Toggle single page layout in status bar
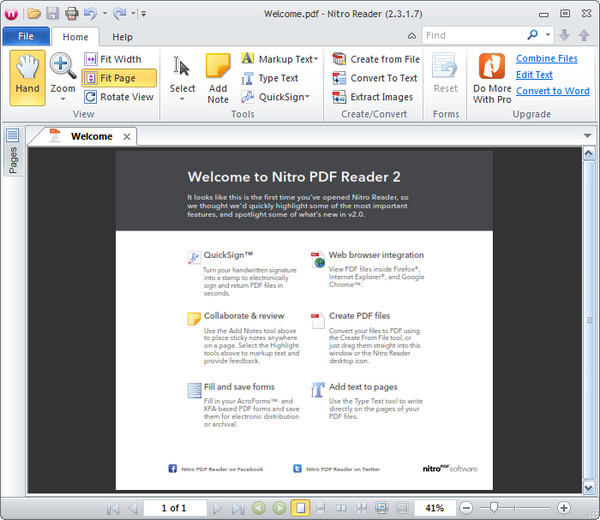Screen dimensions: 600x520 click(x=301, y=508)
